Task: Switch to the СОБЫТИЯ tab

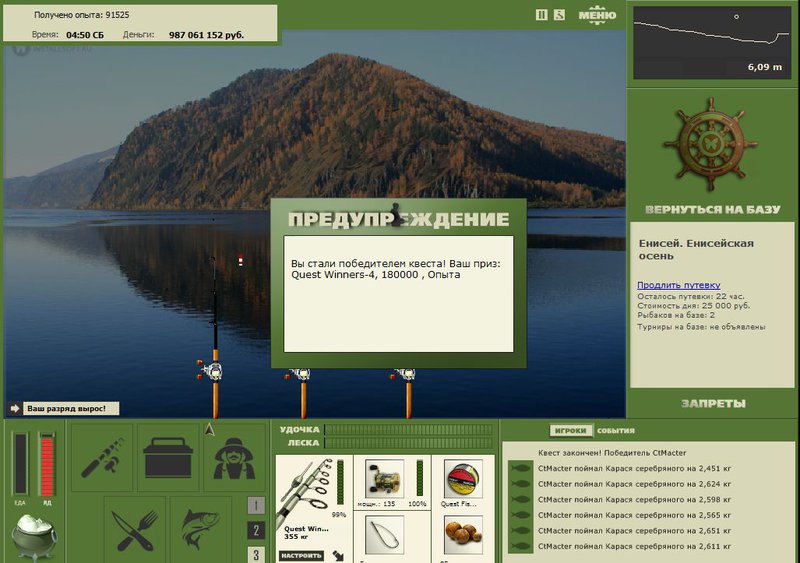Action: click(x=616, y=430)
